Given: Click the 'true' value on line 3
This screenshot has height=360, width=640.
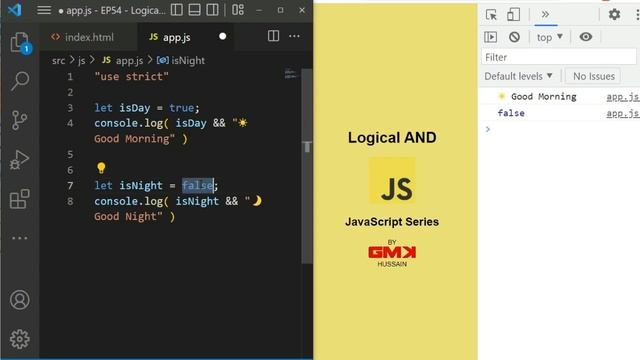Looking at the screenshot, I should point(182,108).
